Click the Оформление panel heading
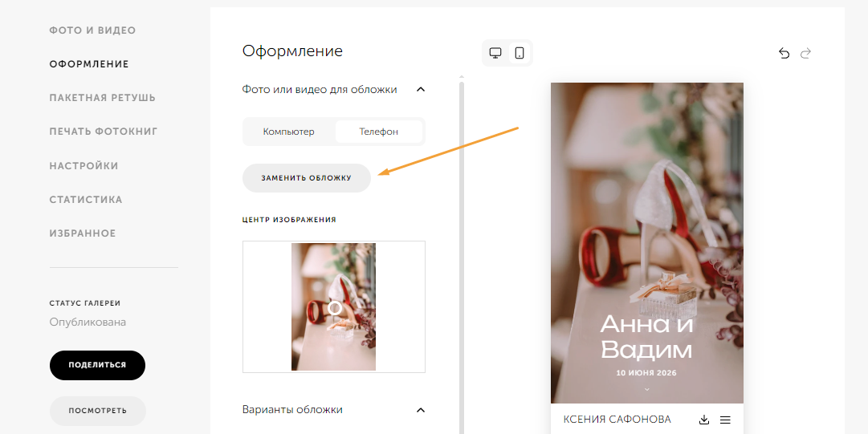This screenshot has width=868, height=434. click(x=292, y=51)
